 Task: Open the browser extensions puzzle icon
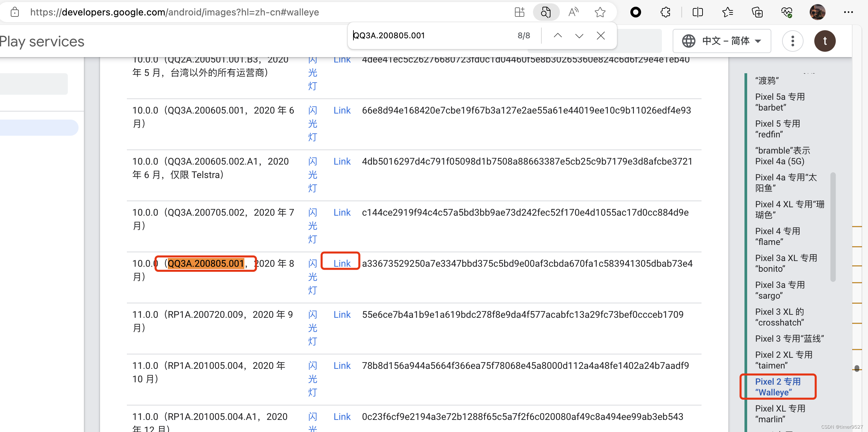click(x=665, y=12)
